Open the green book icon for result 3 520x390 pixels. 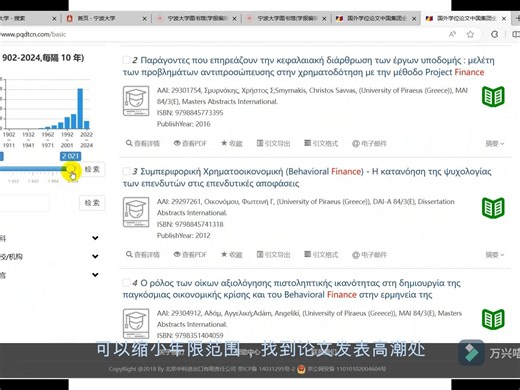[x=493, y=208]
